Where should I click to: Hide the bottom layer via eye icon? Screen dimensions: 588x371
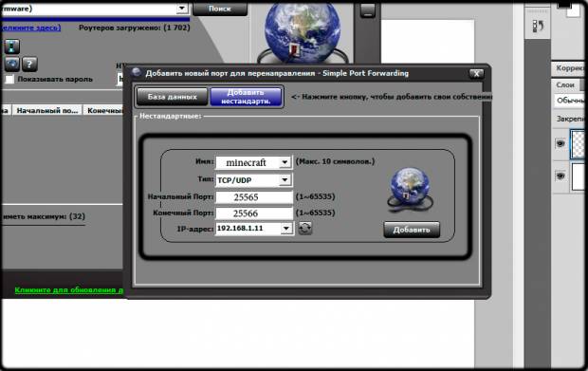coord(560,176)
